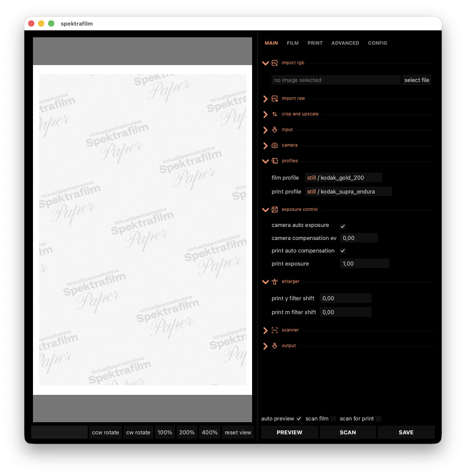Open the print profile dropdown

point(348,191)
